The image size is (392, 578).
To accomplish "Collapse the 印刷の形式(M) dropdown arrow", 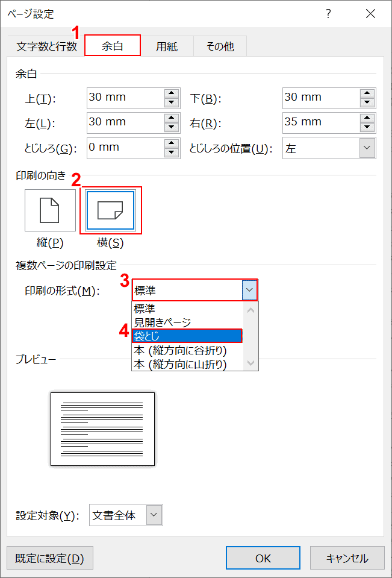I will (x=249, y=290).
